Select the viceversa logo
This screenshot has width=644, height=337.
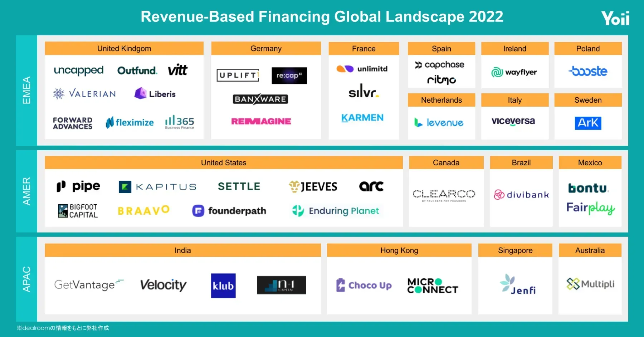click(513, 121)
